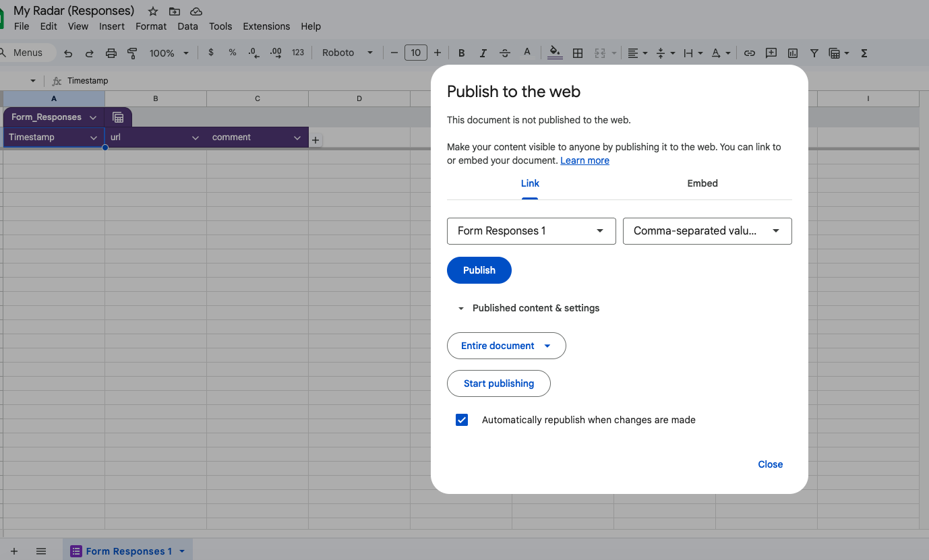Open the File menu
Image resolution: width=929 pixels, height=560 pixels.
click(x=22, y=26)
